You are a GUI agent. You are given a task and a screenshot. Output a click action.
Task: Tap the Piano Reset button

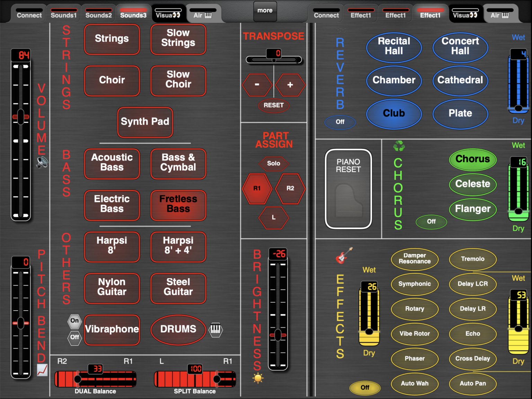[348, 189]
